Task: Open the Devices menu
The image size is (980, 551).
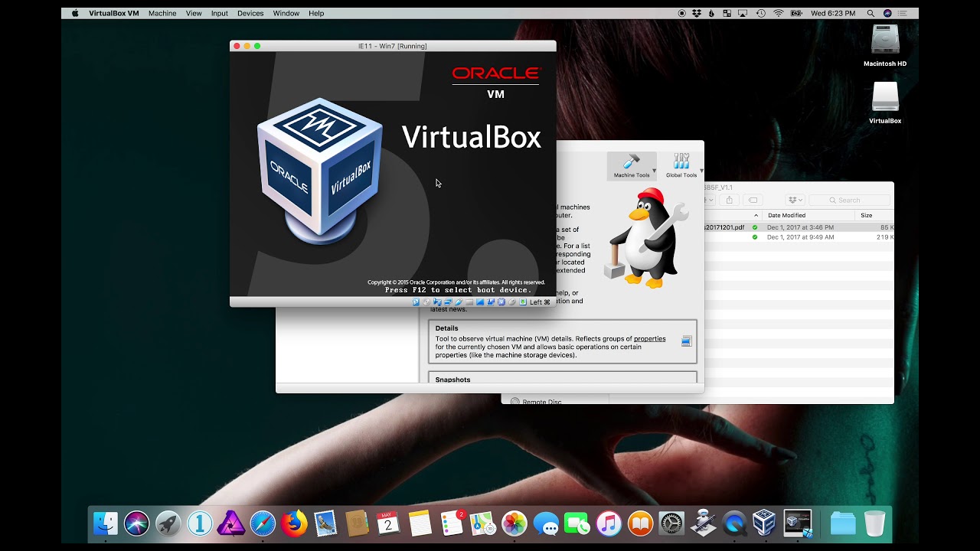Action: [250, 13]
